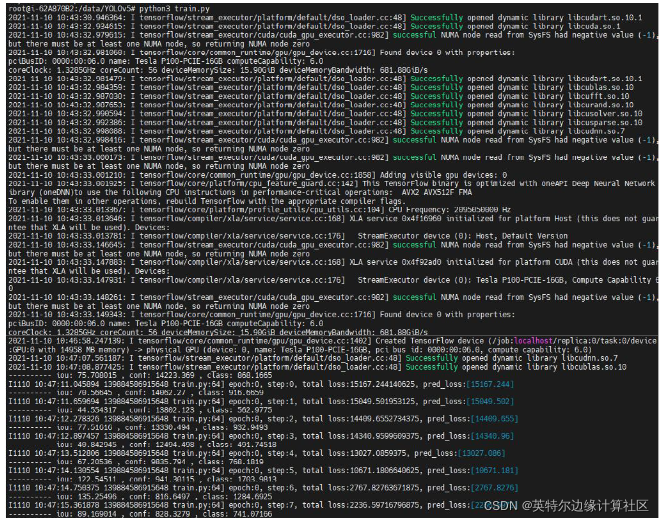Image resolution: width=665 pixels, height=522 pixels.
Task: Select 'XLA service 0x4f16960' text
Action: pyautogui.click(x=395, y=218)
